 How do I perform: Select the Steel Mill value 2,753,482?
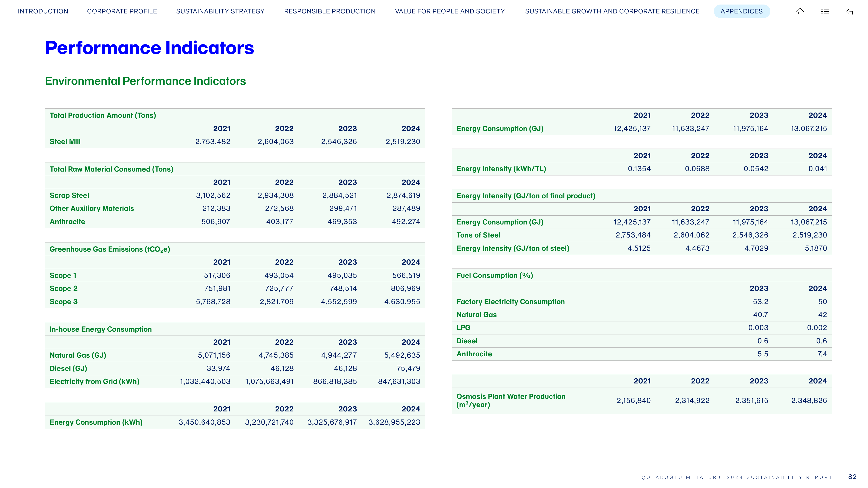click(213, 142)
